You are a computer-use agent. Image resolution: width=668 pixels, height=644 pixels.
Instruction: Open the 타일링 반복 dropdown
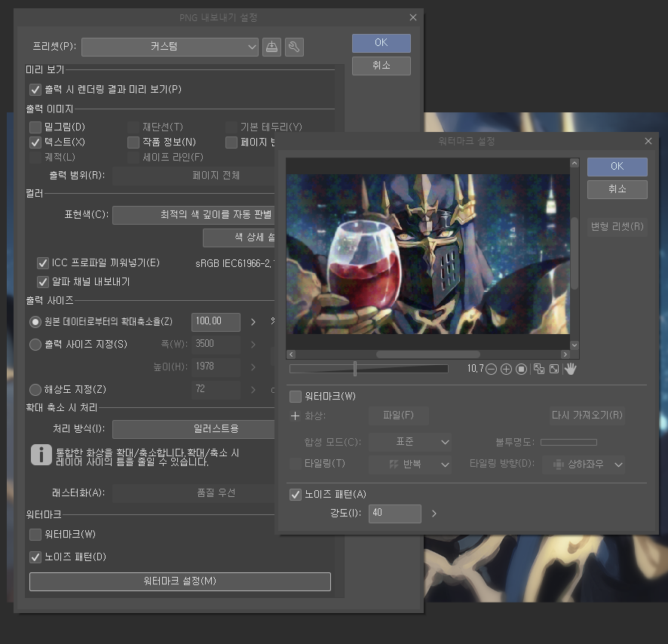tap(410, 464)
